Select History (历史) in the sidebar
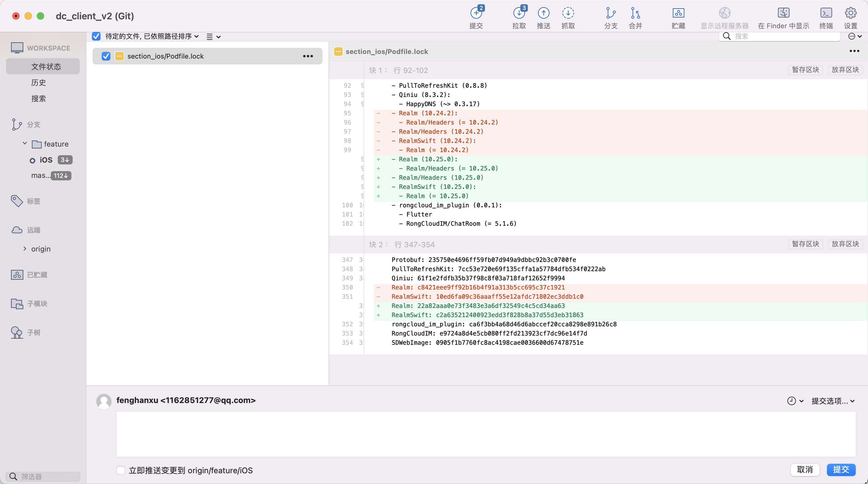This screenshot has width=868, height=484. pos(38,83)
